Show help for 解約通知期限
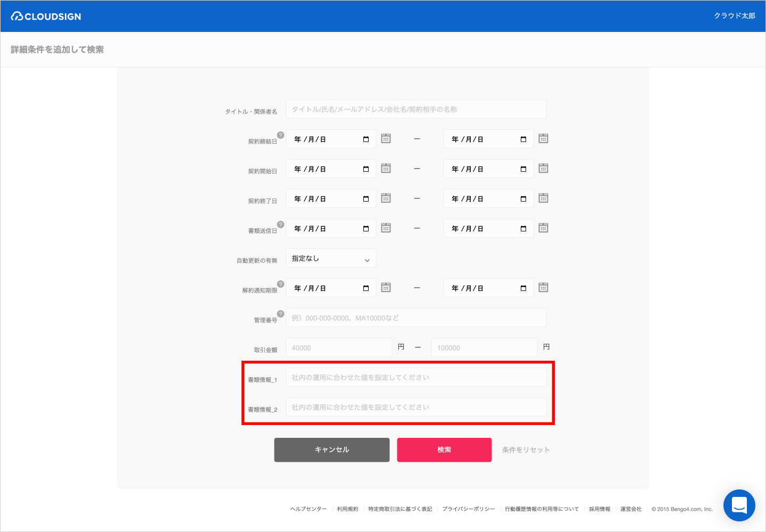Image resolution: width=766 pixels, height=532 pixels. pyautogui.click(x=280, y=284)
